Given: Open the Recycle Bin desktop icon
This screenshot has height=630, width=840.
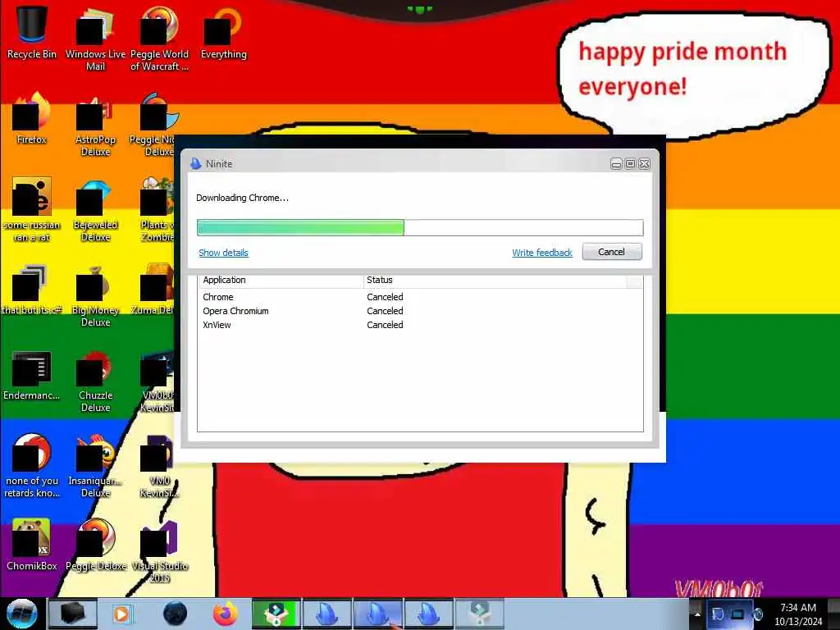Looking at the screenshot, I should click(x=32, y=32).
